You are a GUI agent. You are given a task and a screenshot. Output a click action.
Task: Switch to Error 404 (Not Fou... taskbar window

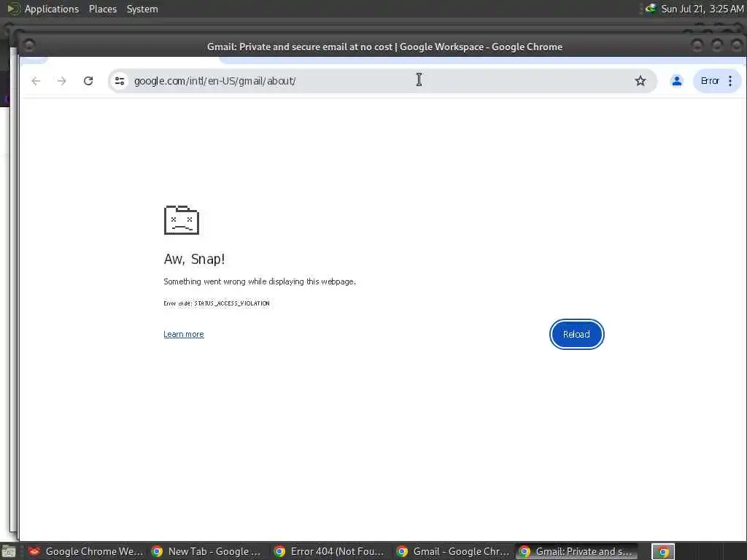coord(330,551)
